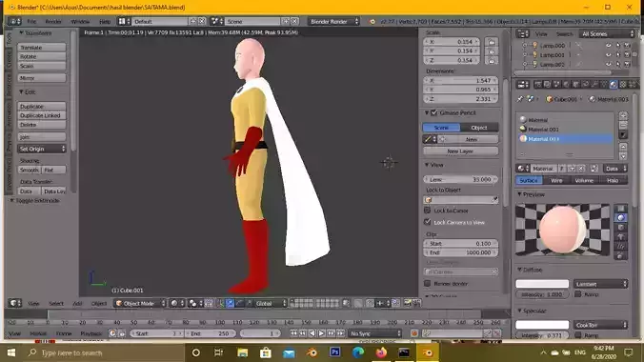Open the Render menu
The width and height of the screenshot is (644, 362).
(x=53, y=21)
